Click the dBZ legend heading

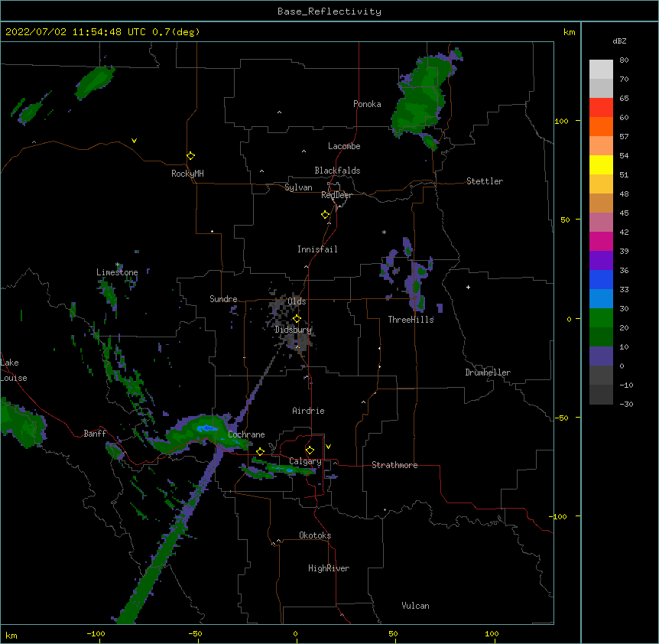pyautogui.click(x=619, y=41)
